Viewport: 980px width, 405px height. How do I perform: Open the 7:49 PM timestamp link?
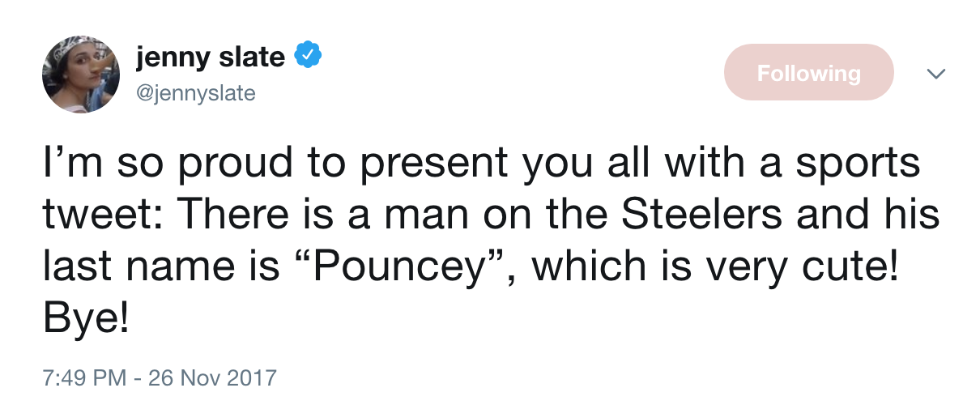point(84,378)
